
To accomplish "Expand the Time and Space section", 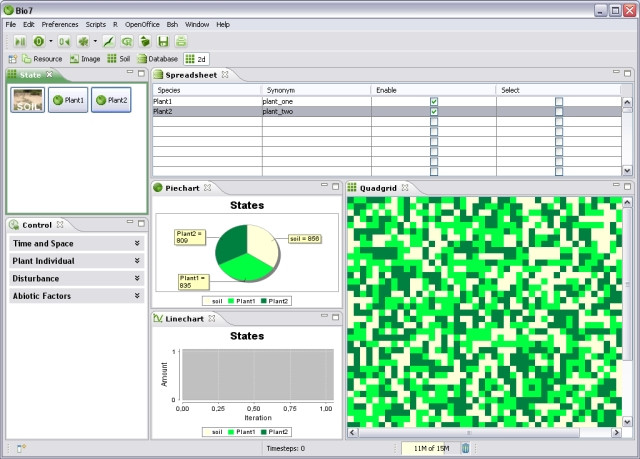I will (77, 243).
